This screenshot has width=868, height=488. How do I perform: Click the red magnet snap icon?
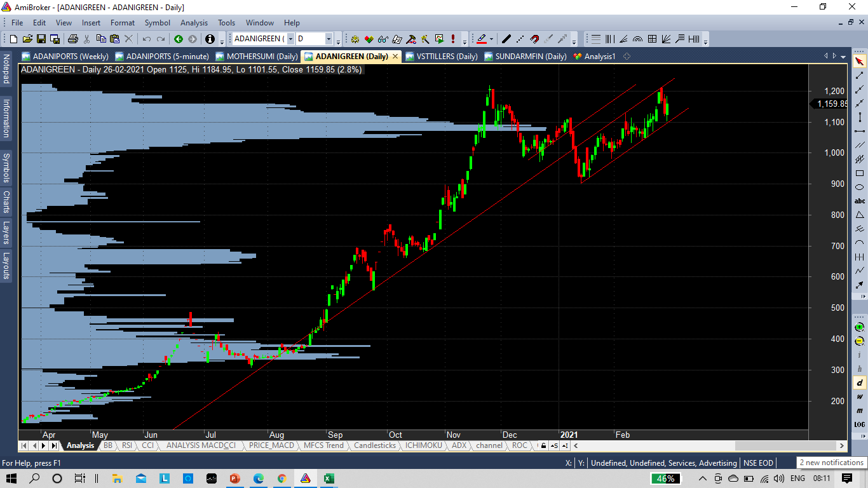(x=534, y=39)
